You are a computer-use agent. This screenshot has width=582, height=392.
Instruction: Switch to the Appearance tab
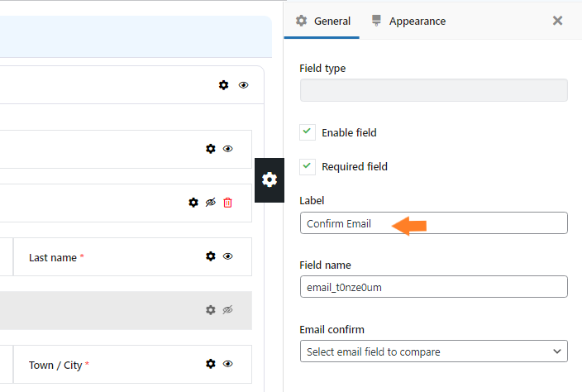(x=408, y=22)
